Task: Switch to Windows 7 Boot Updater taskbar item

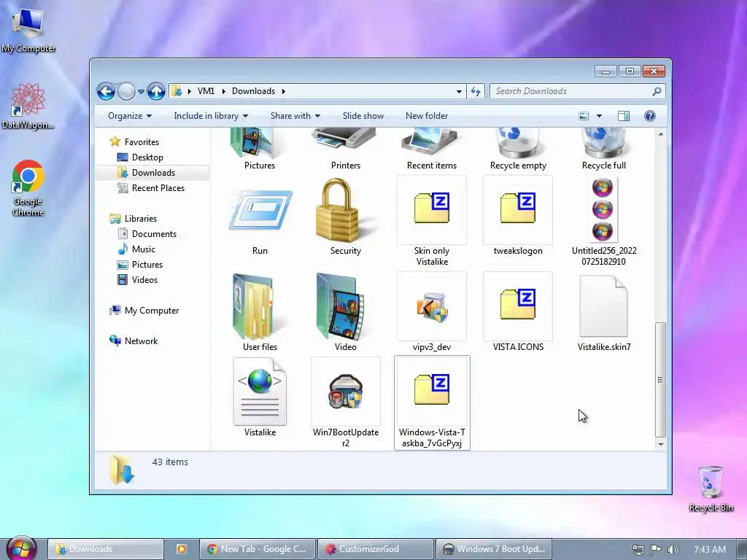Action: [494, 549]
